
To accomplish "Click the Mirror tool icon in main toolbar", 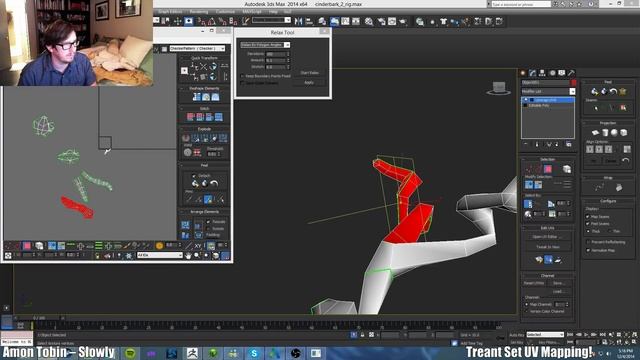I will click(x=298, y=21).
